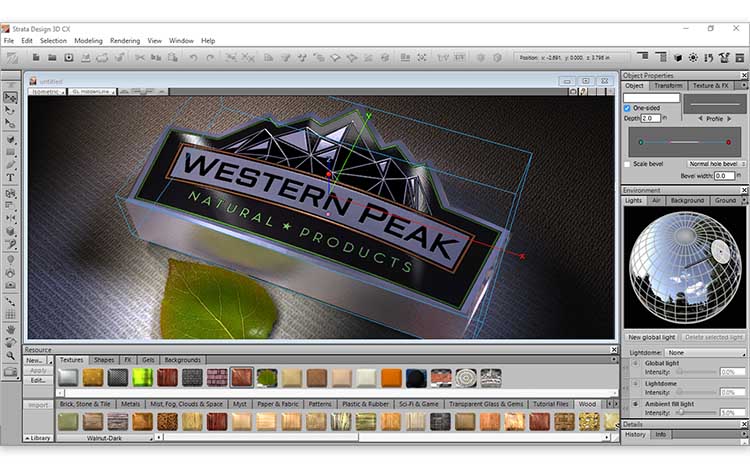Open the Metals library tab

pos(130,404)
